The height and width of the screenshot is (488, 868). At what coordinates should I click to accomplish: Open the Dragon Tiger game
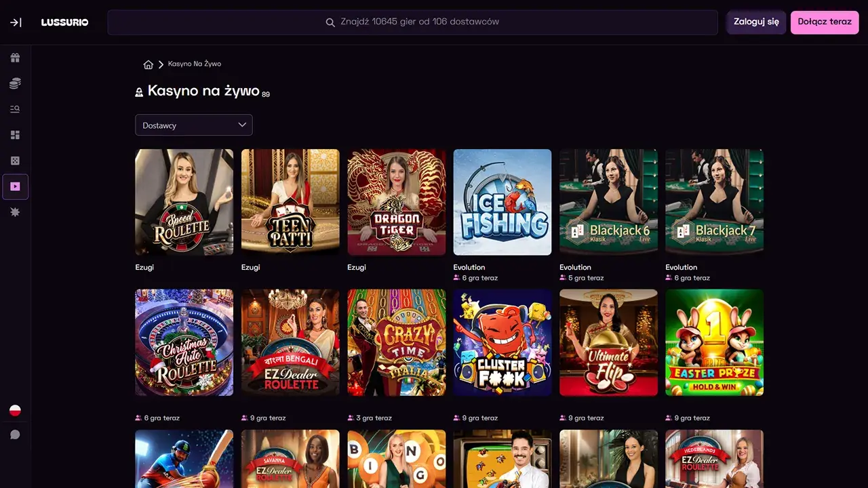[397, 202]
